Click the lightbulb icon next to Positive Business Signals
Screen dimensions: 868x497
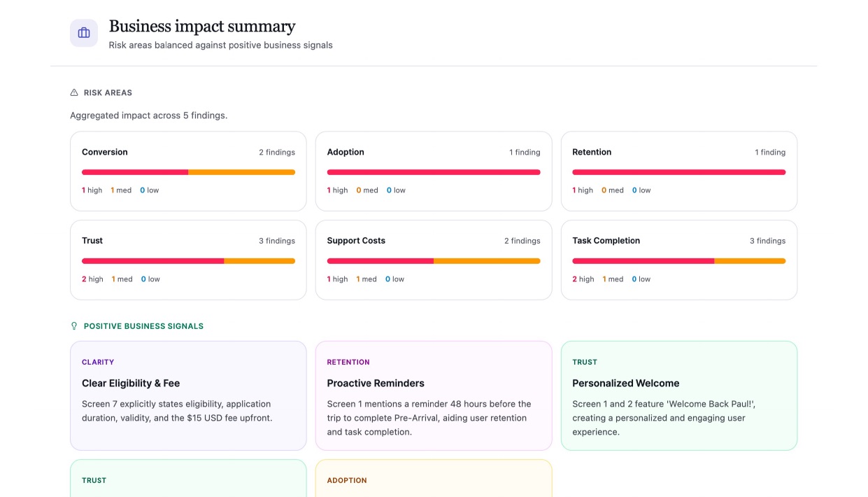pyautogui.click(x=74, y=326)
